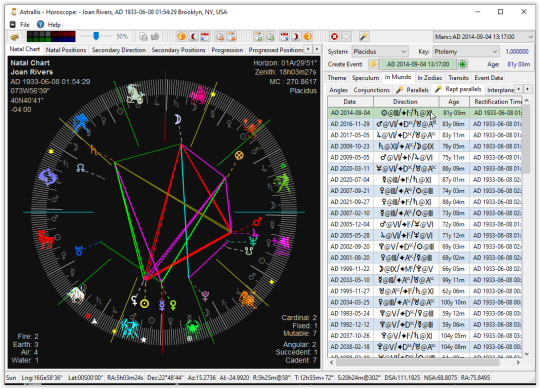The width and height of the screenshot is (540, 389).
Task: Open the Speculum tab
Action: pyautogui.click(x=365, y=78)
